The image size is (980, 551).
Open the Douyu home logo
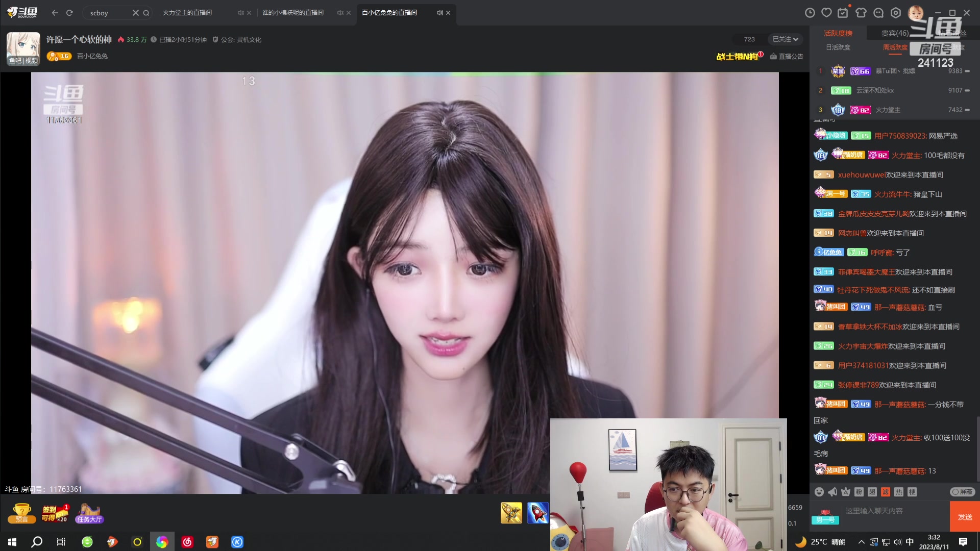22,13
